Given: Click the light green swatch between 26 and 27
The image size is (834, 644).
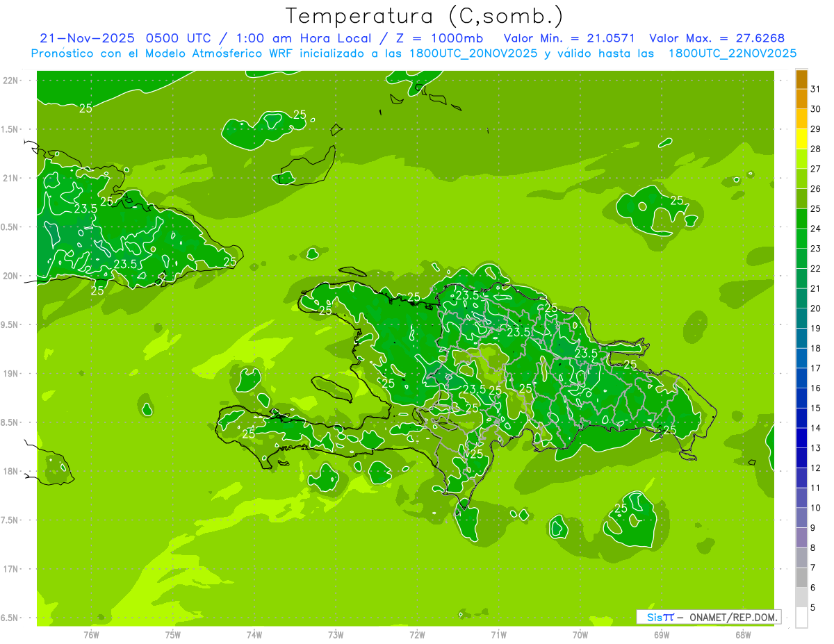Looking at the screenshot, I should click(801, 179).
